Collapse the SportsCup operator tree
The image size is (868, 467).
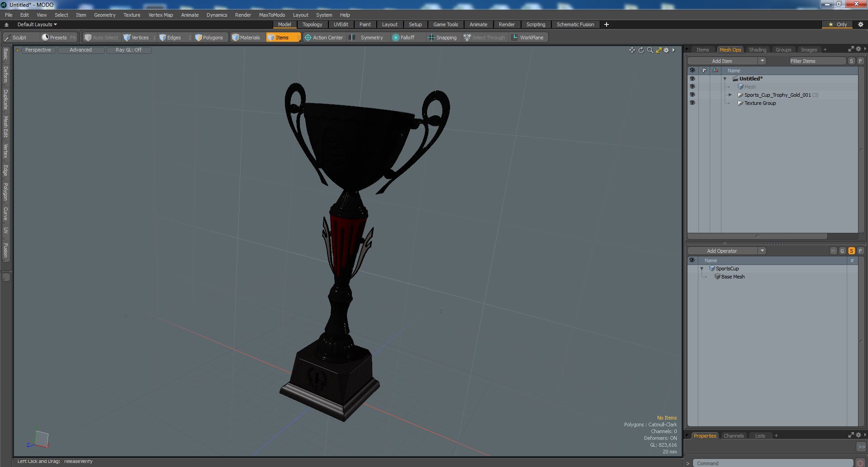pos(702,269)
